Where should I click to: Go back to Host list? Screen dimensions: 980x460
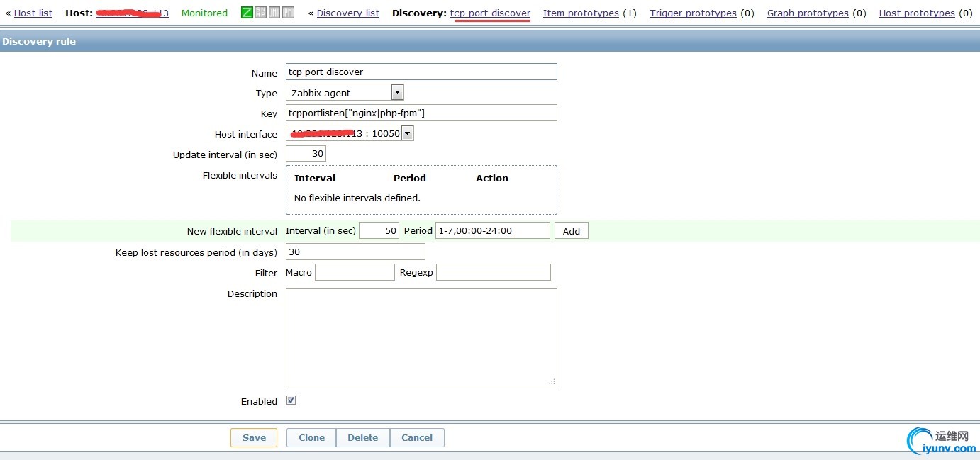[33, 13]
